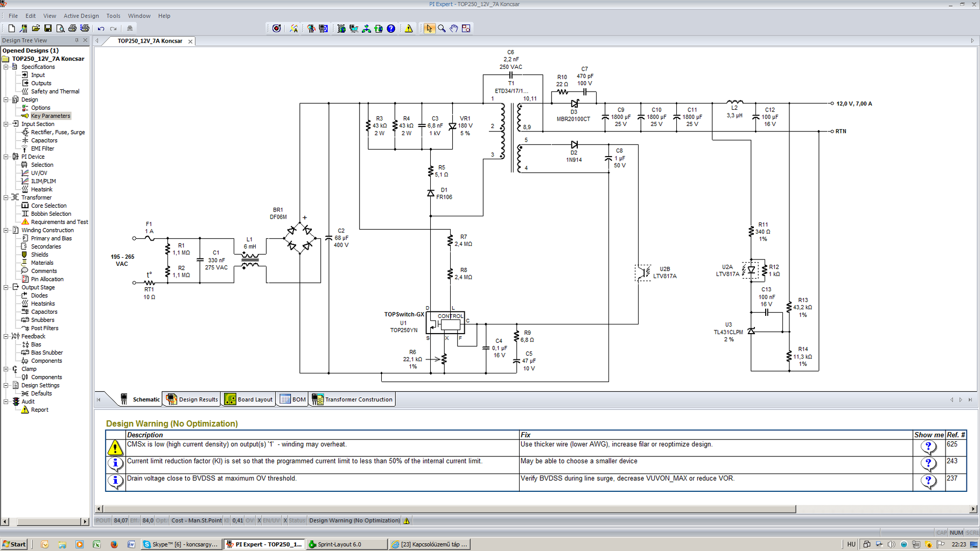Switch to the Board Layout tab
This screenshot has height=551, width=980.
pyautogui.click(x=249, y=399)
